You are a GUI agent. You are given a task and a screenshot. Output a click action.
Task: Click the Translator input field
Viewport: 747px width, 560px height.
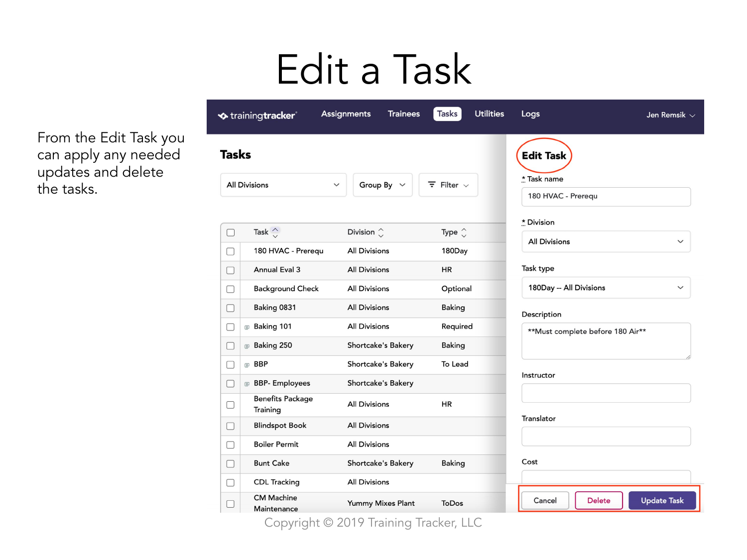606,436
